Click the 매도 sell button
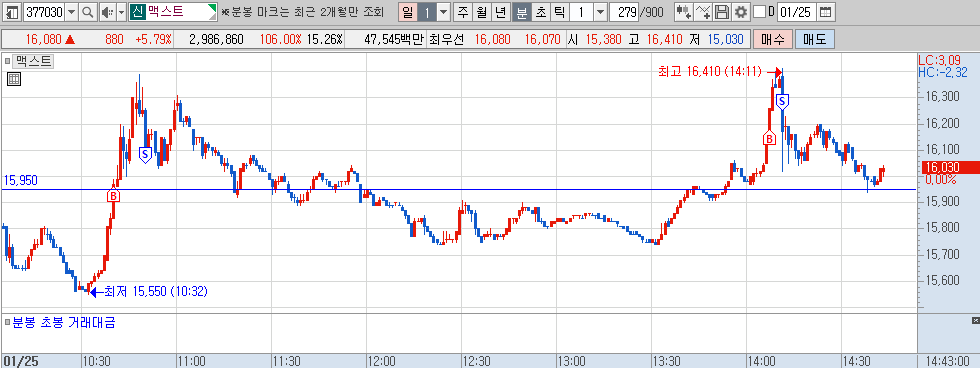This screenshot has height=368, width=980. (x=814, y=39)
